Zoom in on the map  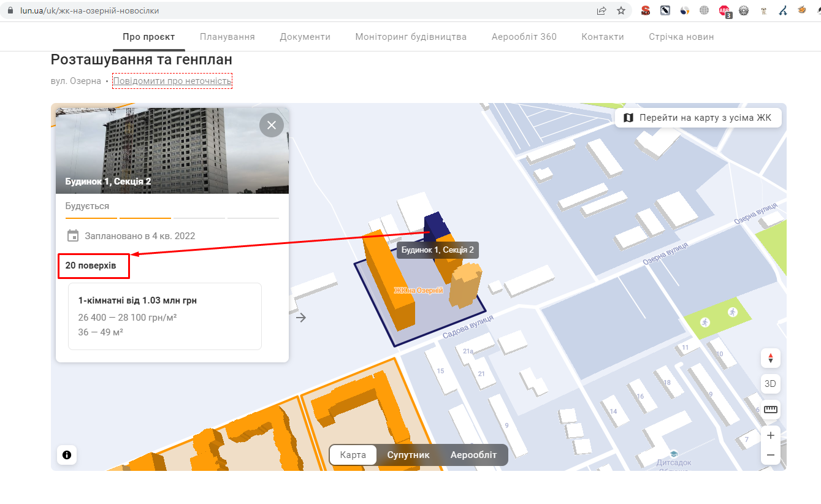coord(770,435)
